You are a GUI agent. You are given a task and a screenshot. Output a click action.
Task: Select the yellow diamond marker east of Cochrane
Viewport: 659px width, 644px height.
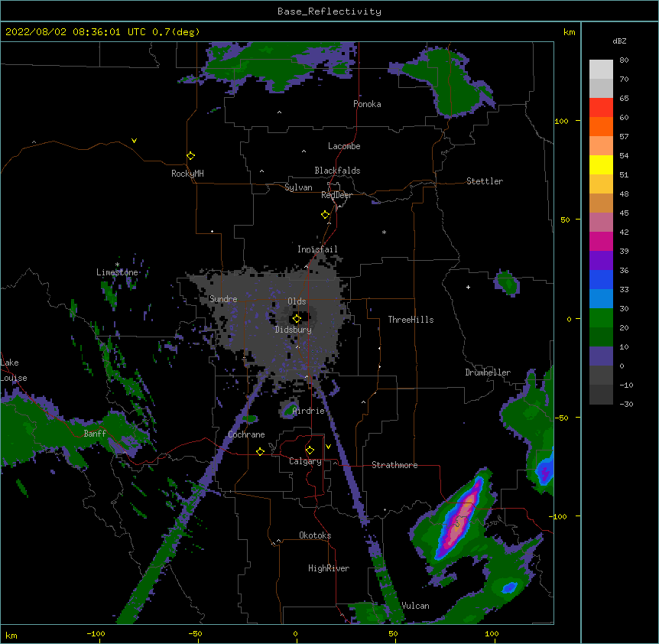click(260, 451)
